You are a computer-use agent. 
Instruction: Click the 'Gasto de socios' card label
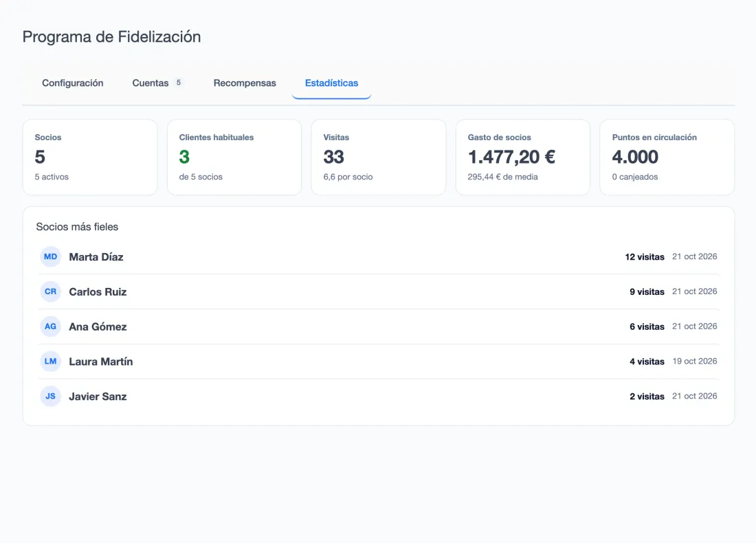coord(499,137)
